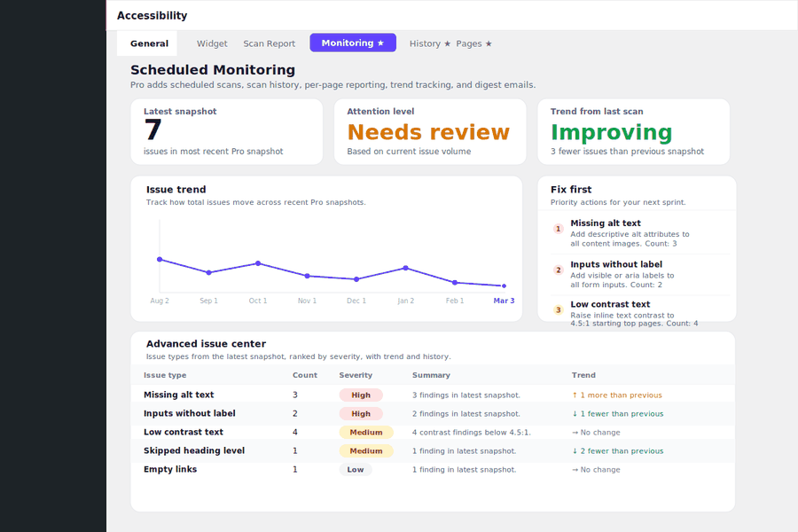Open the Skipped heading level issue row
Screen dimensions: 798x532
pos(433,450)
